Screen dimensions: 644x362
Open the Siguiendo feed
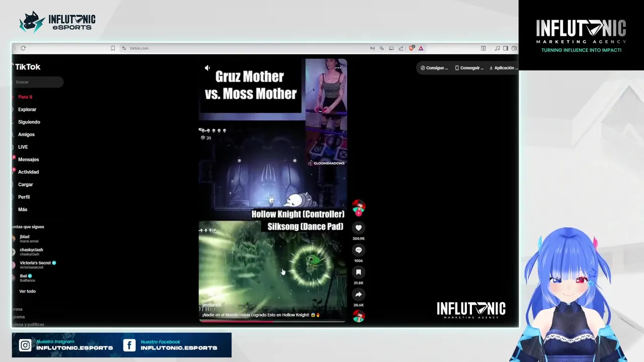point(29,122)
